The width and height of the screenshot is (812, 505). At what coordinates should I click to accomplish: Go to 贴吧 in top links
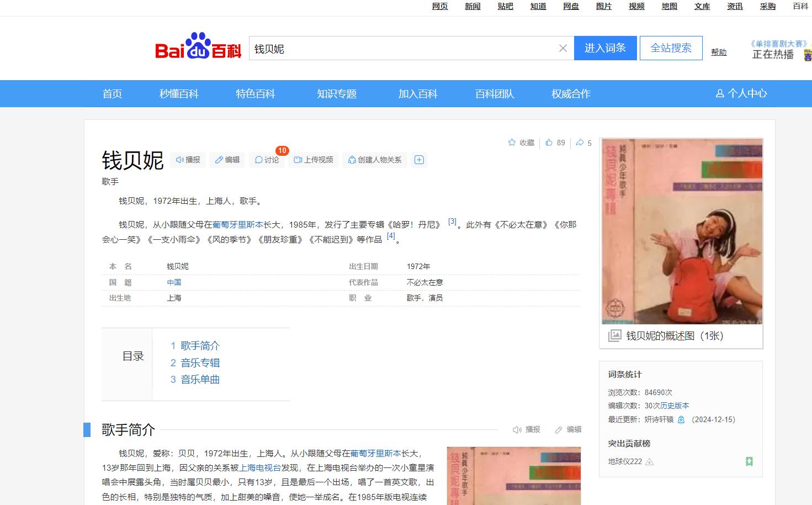point(506,6)
